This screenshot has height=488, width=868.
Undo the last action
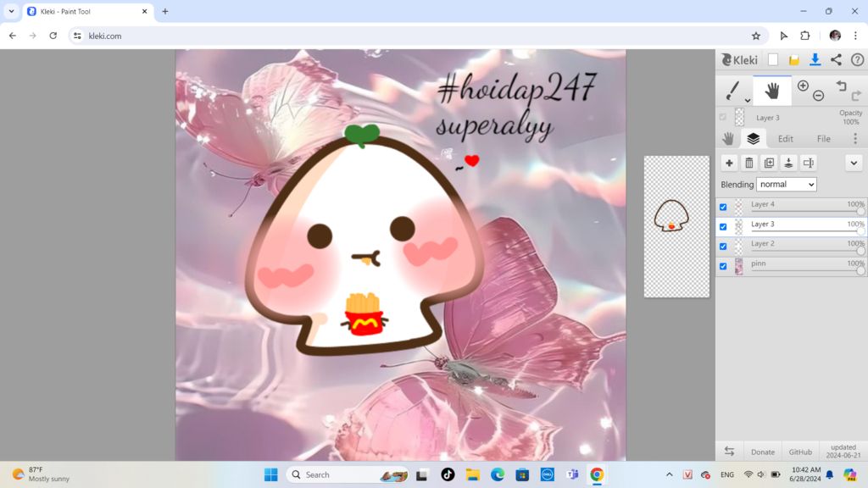(x=842, y=86)
